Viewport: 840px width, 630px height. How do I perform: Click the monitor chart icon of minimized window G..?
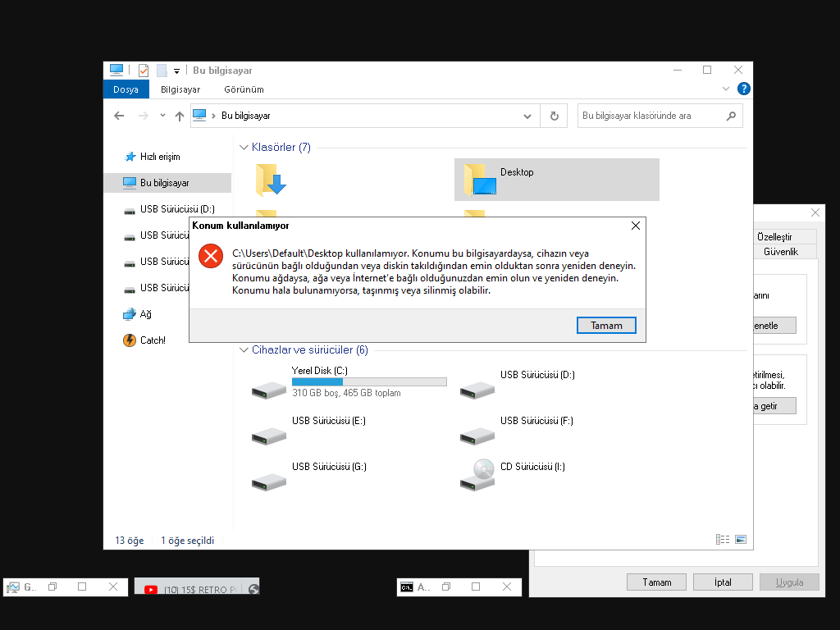coord(13,587)
